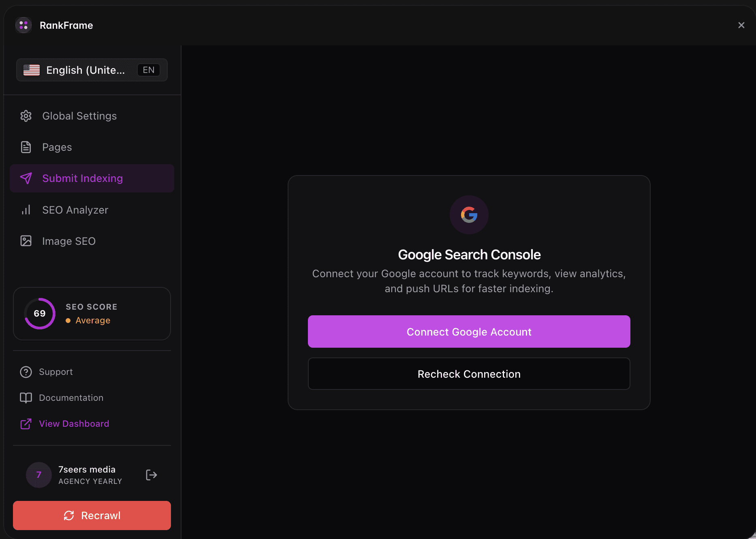Image resolution: width=756 pixels, height=539 pixels.
Task: Open the English (United States) language dropdown
Action: tap(92, 70)
